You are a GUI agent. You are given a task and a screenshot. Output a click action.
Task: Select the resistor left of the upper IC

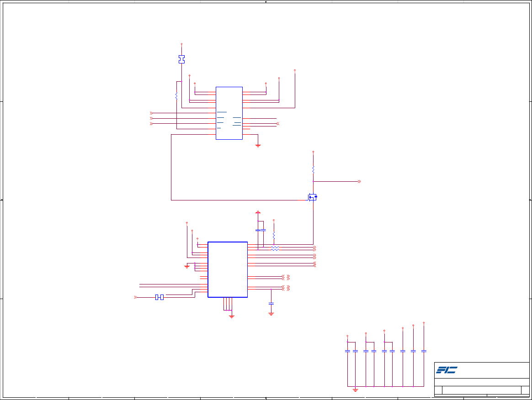coord(176,96)
